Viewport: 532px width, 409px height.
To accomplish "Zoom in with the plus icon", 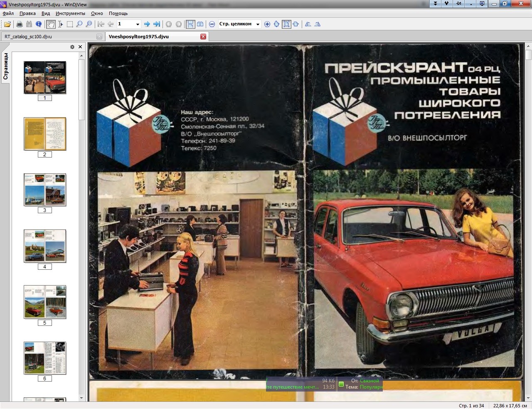I will 267,24.
